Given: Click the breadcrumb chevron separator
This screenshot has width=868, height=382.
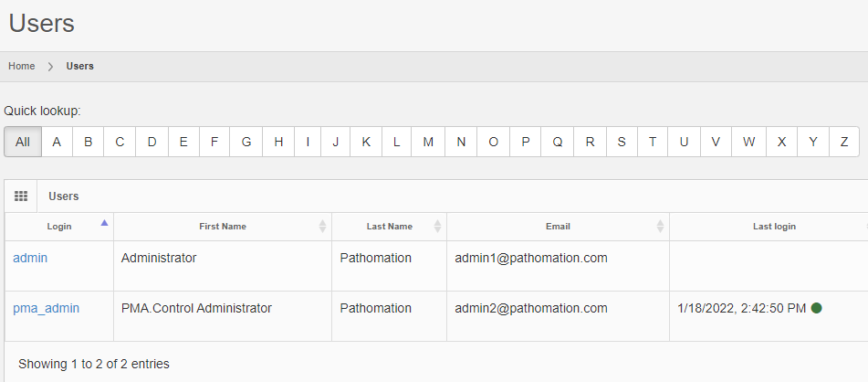Looking at the screenshot, I should click(x=51, y=67).
